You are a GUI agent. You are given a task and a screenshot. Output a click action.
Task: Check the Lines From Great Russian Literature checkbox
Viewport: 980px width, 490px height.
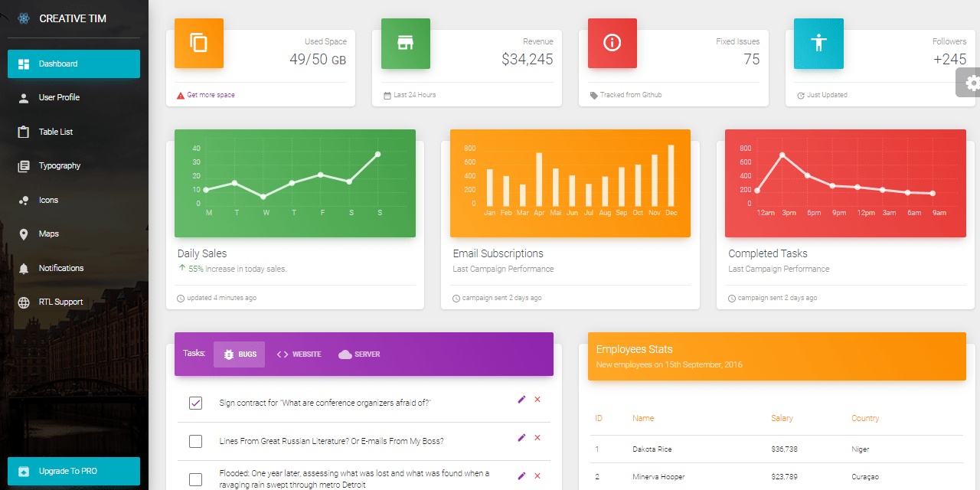coord(195,441)
